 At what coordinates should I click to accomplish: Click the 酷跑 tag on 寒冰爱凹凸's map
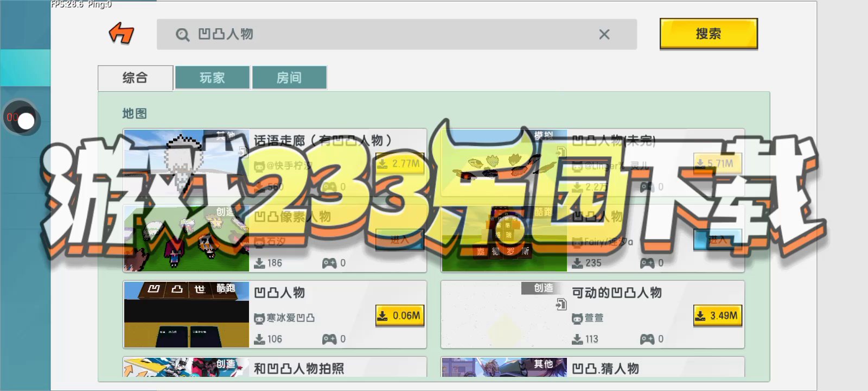tap(226, 288)
